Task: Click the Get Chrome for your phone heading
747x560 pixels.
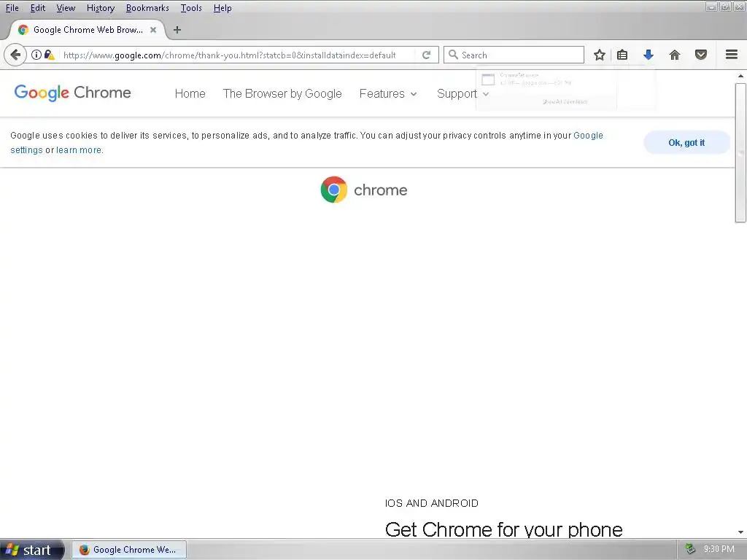Action: (x=503, y=529)
